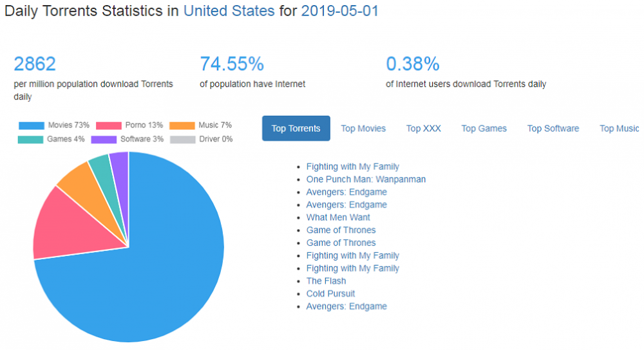The image size is (644, 350).
Task: Open the One Punch Man: Wanpanman link
Action: click(x=366, y=180)
